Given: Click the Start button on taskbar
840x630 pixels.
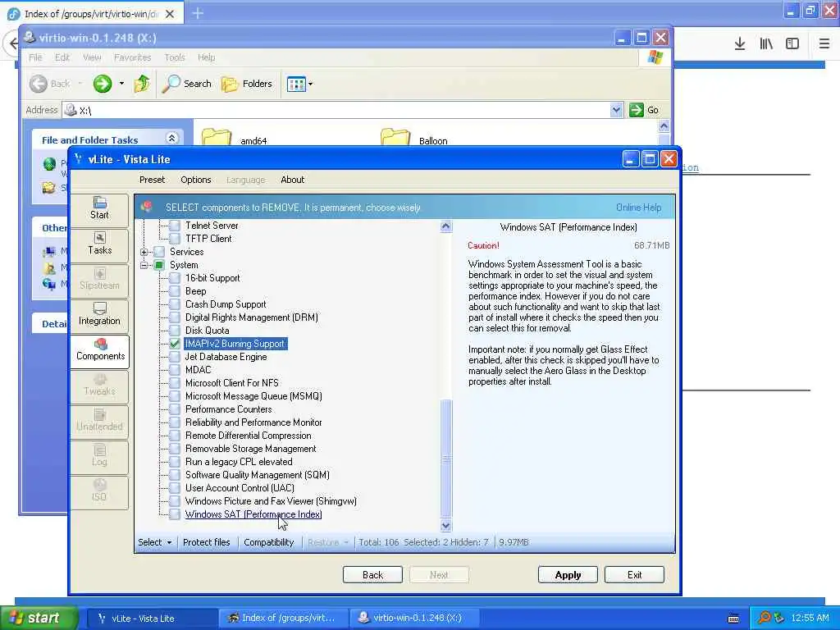Looking at the screenshot, I should click(39, 618).
